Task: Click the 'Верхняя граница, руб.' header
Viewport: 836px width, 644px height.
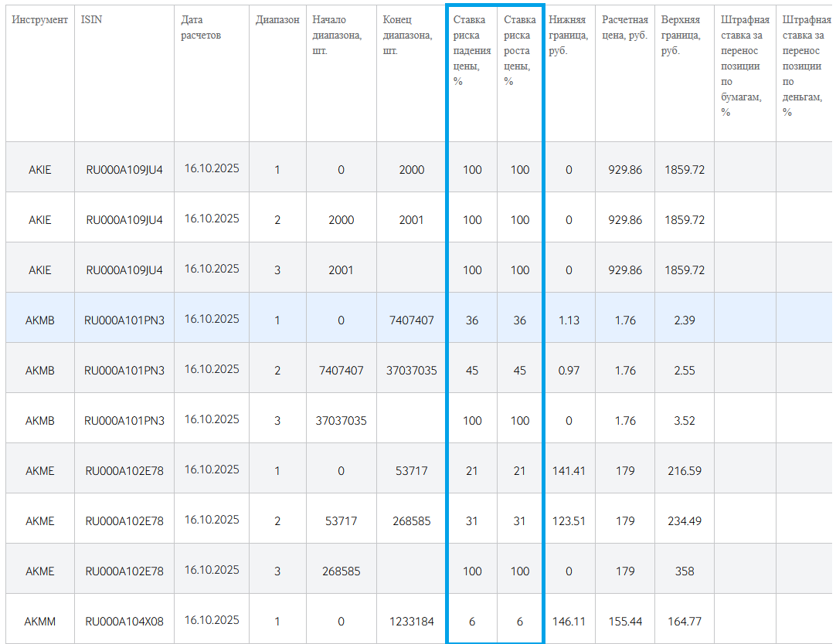Action: click(x=680, y=35)
